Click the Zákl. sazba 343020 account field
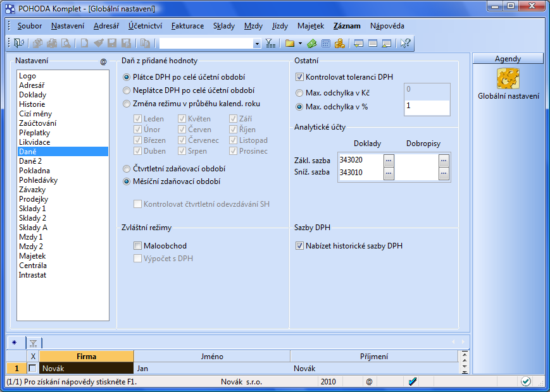 tap(361, 160)
